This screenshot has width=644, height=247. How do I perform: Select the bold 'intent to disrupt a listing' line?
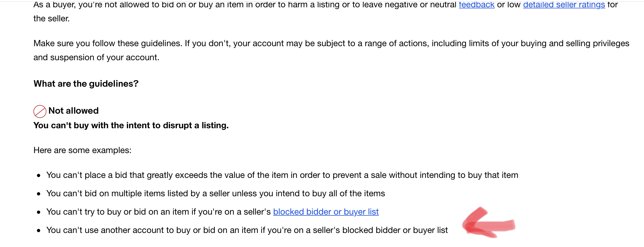[x=131, y=126]
